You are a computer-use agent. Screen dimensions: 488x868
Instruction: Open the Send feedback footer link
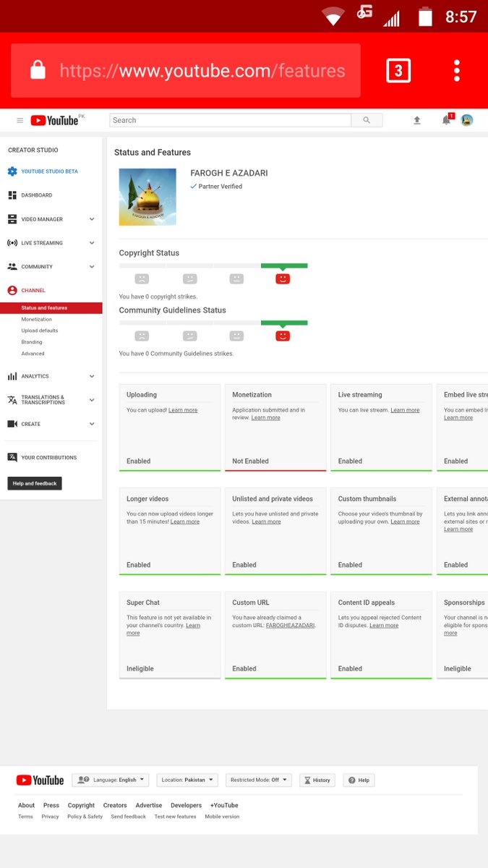coord(128,817)
